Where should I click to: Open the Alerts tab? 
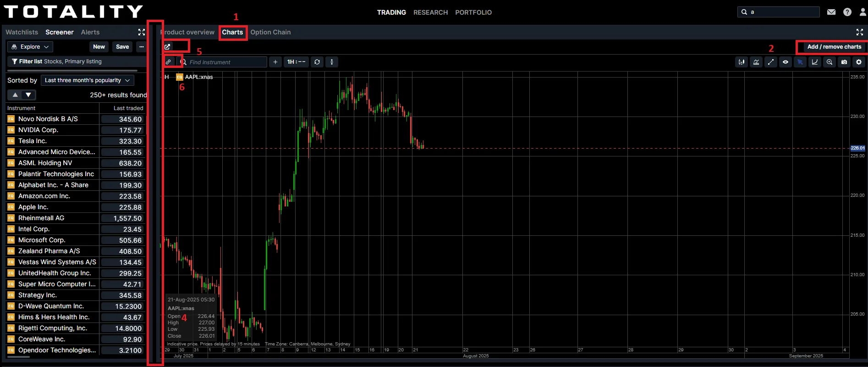(90, 32)
